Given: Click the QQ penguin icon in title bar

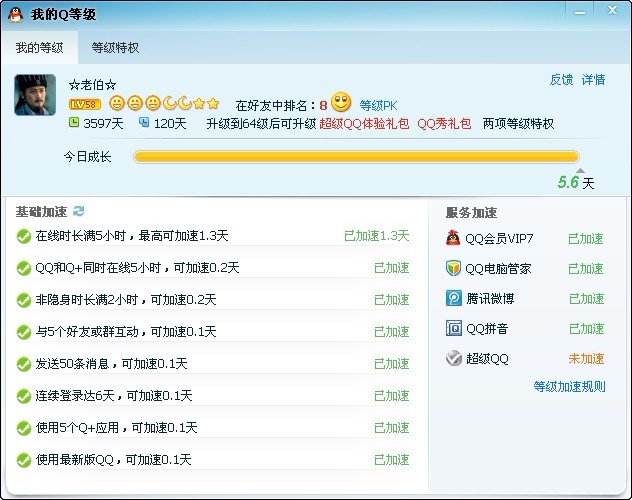Looking at the screenshot, I should (x=15, y=15).
